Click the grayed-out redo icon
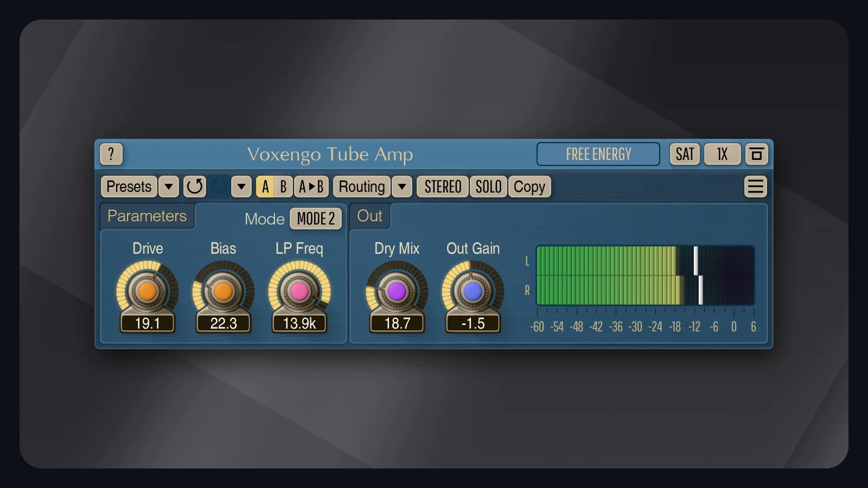Image resolution: width=868 pixels, height=488 pixels. [x=219, y=187]
